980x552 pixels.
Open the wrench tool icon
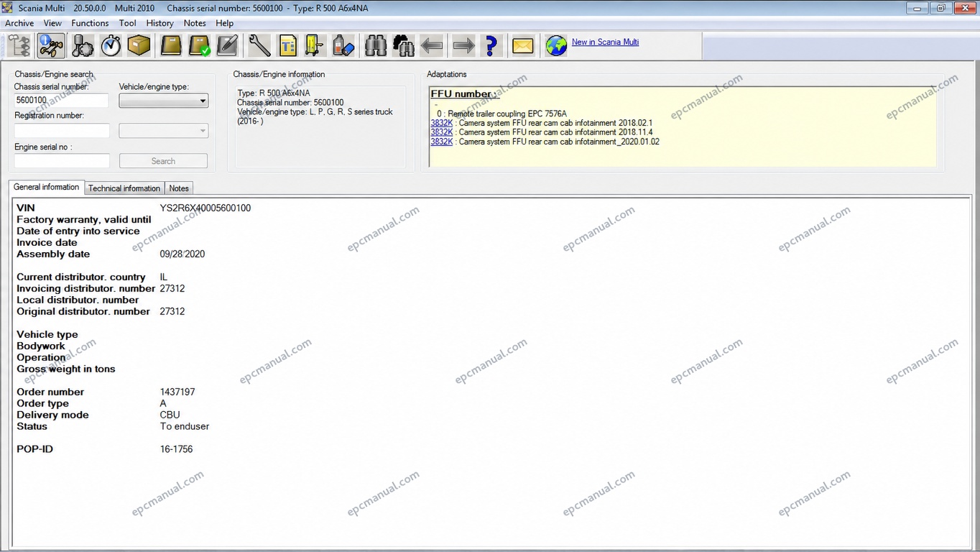(x=259, y=46)
